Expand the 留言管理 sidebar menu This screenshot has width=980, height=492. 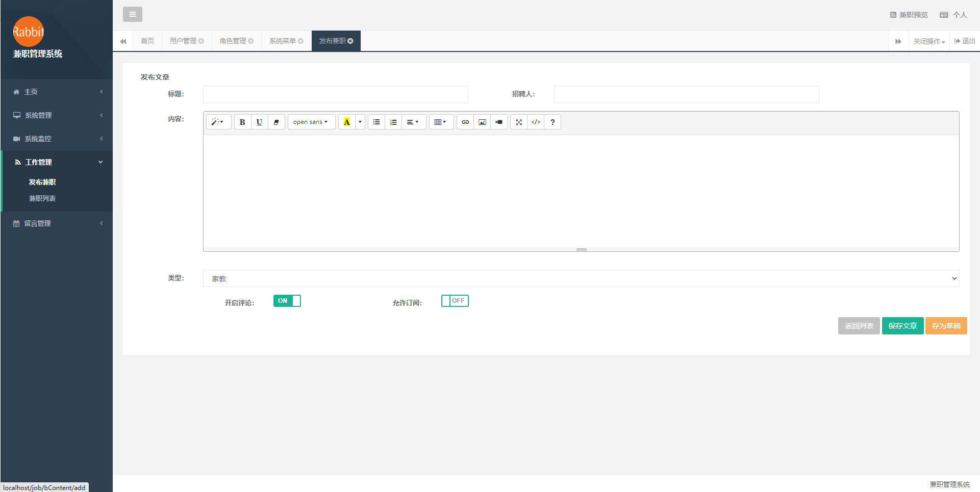tap(57, 223)
